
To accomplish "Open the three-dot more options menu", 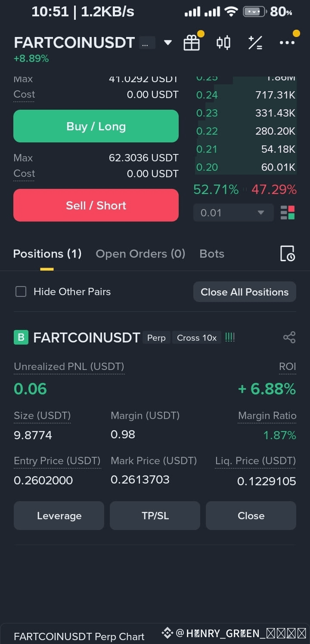I will [x=287, y=43].
